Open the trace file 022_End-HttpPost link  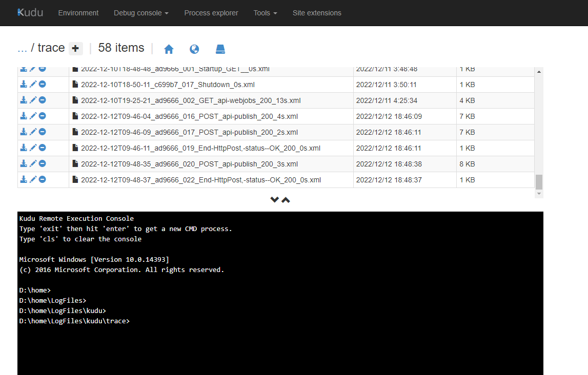pos(201,180)
